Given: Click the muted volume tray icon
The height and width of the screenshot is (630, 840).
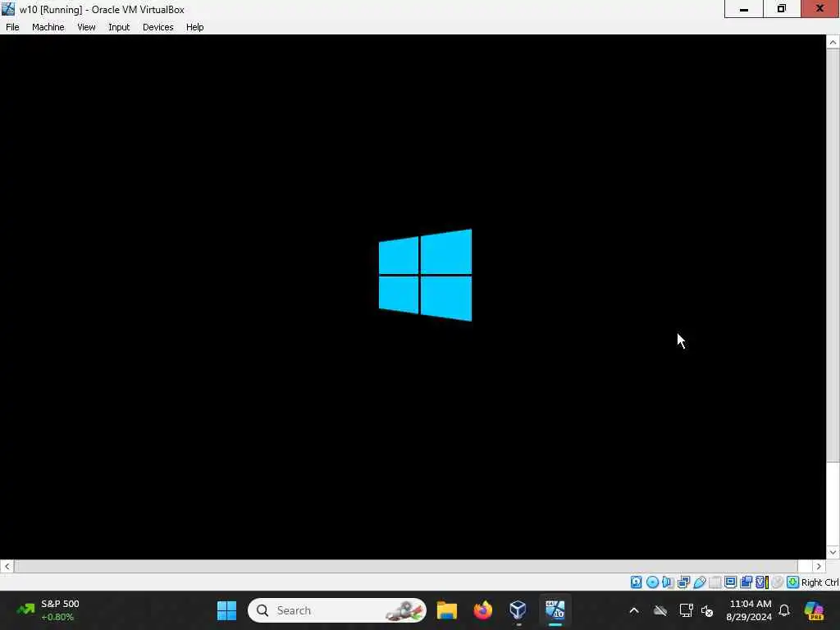Looking at the screenshot, I should (707, 610).
